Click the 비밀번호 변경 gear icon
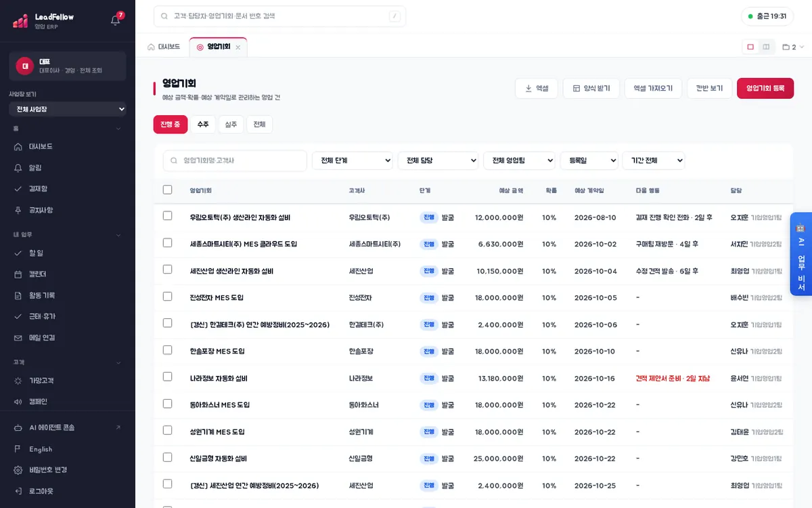This screenshot has width=812, height=508. point(18,470)
